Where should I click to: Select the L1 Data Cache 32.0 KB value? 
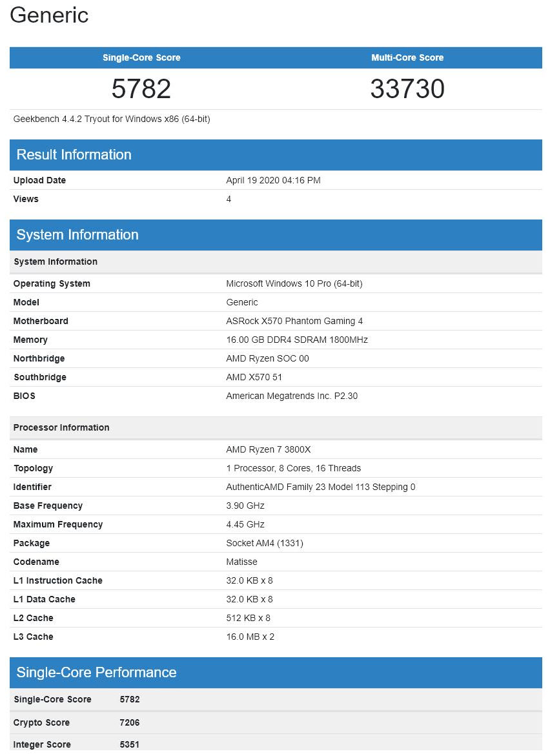pyautogui.click(x=249, y=600)
